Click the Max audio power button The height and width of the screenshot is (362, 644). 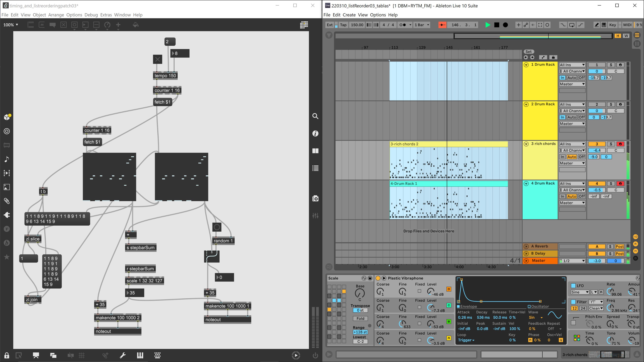click(315, 355)
